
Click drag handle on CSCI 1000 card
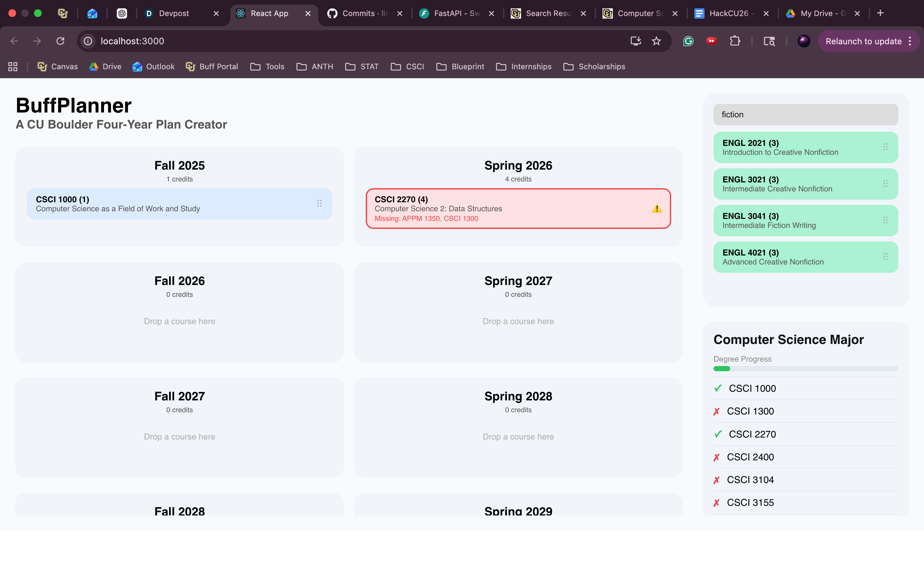coord(319,204)
